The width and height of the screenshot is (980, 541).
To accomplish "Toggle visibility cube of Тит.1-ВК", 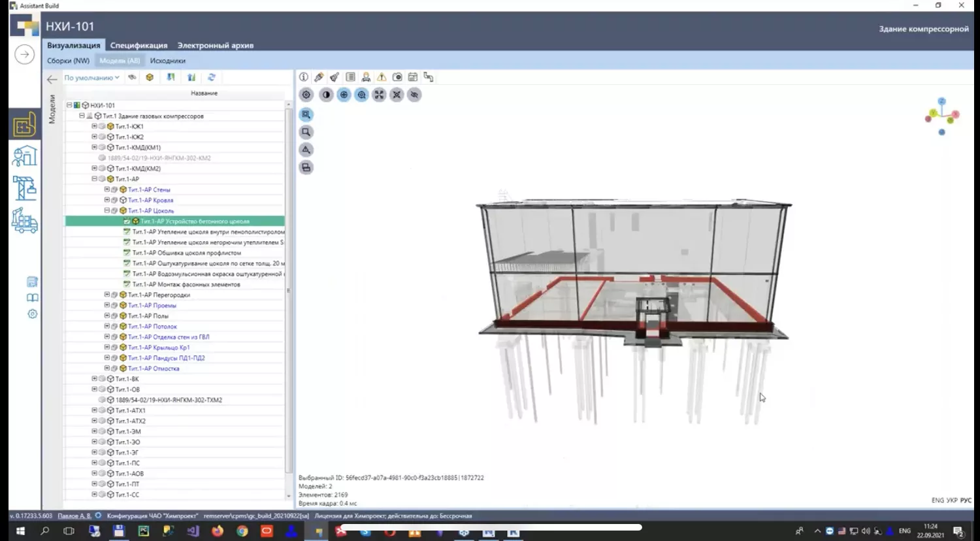I will [x=110, y=379].
